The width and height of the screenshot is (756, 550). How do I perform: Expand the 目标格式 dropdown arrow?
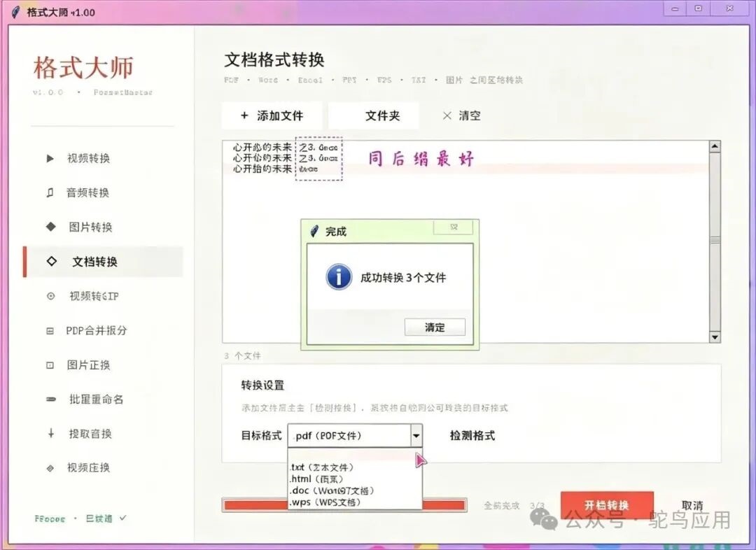click(x=416, y=436)
